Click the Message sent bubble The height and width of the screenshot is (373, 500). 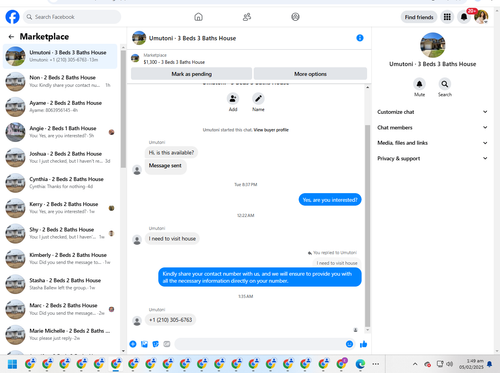tap(165, 166)
